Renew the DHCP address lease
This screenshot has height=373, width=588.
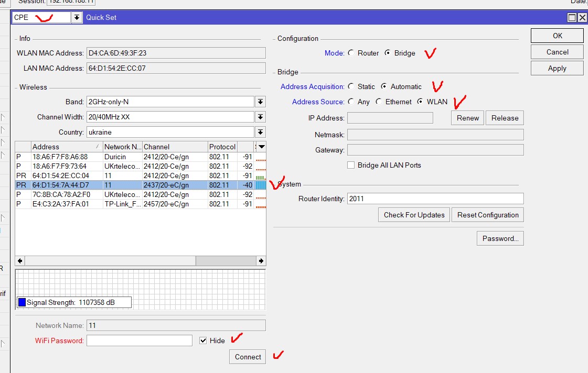(x=468, y=118)
